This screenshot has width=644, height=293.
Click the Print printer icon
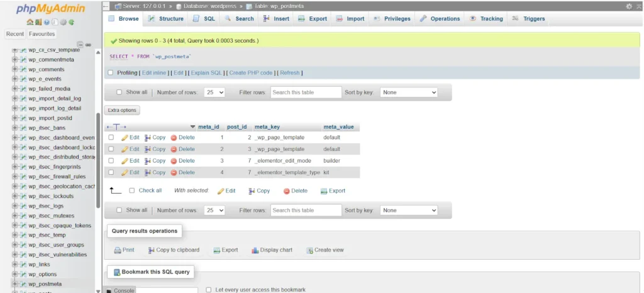pos(118,250)
